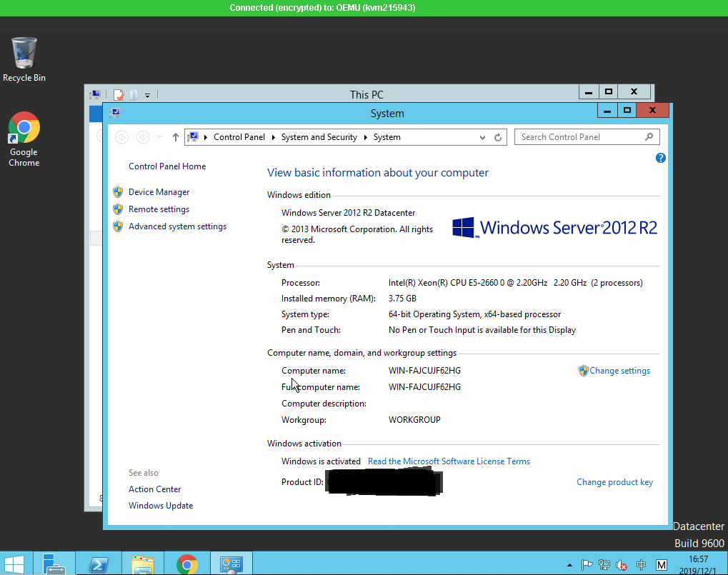This screenshot has height=575, width=728.
Task: Maximize the This PC window
Action: [x=608, y=92]
